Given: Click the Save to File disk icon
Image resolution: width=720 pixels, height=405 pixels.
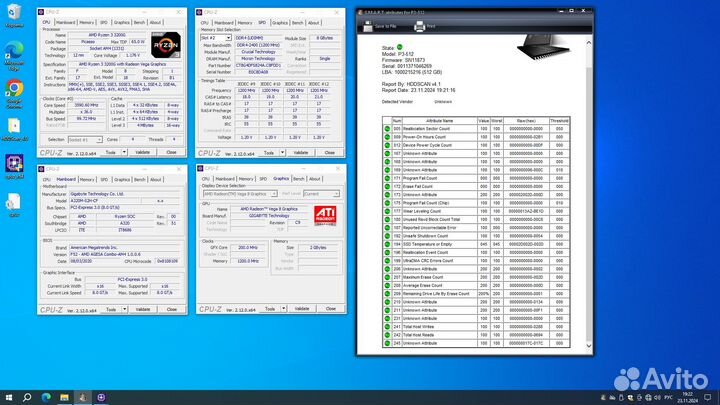Looking at the screenshot, I should pos(368,27).
